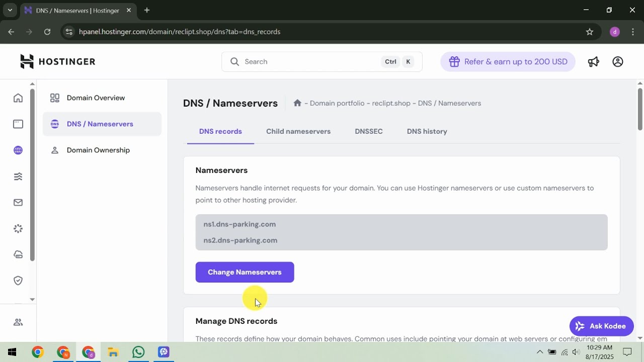The width and height of the screenshot is (644, 362).
Task: Close the DNS / Nameservers browser tab
Action: (x=129, y=10)
